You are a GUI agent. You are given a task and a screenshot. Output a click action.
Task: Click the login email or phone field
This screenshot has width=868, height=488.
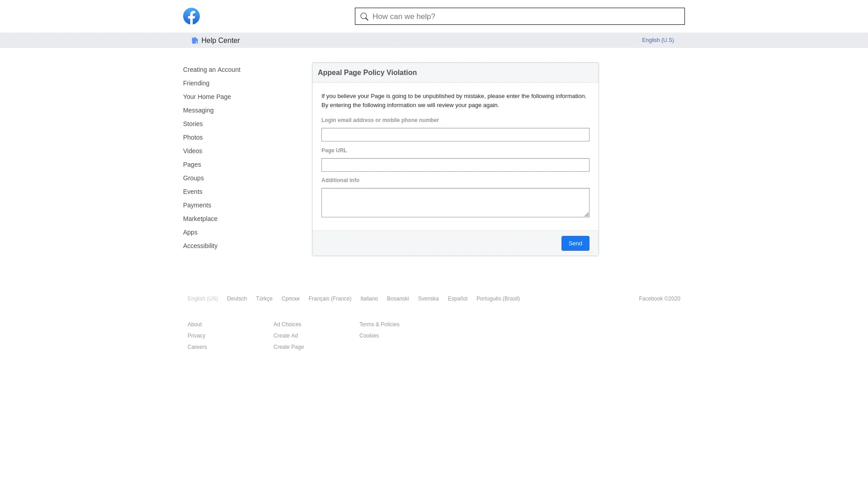455,135
